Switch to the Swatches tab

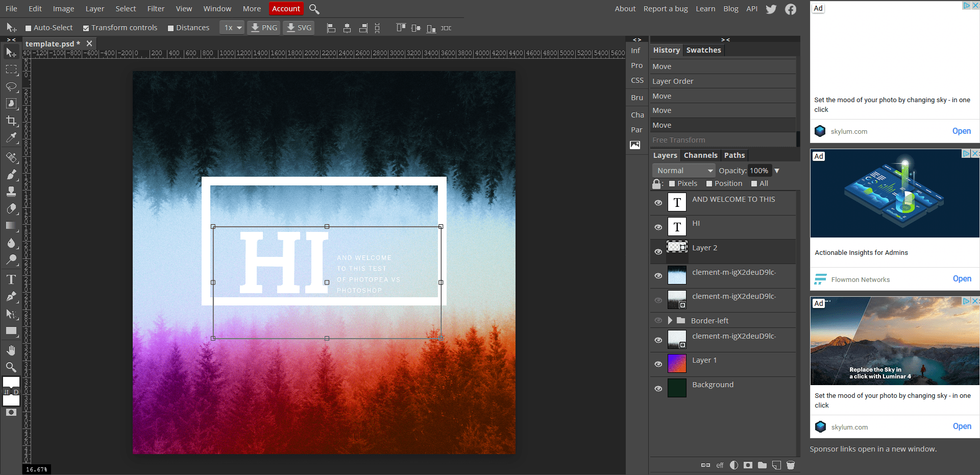[x=703, y=50]
